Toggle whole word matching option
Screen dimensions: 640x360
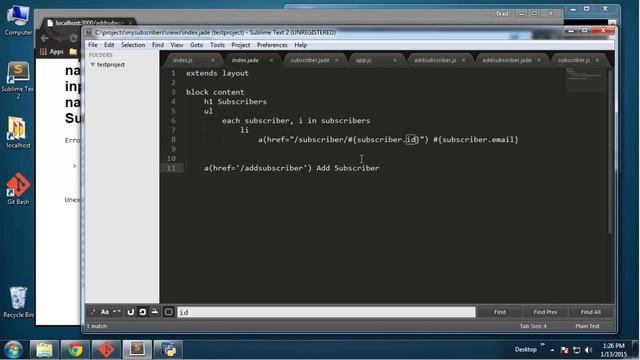pyautogui.click(x=117, y=312)
